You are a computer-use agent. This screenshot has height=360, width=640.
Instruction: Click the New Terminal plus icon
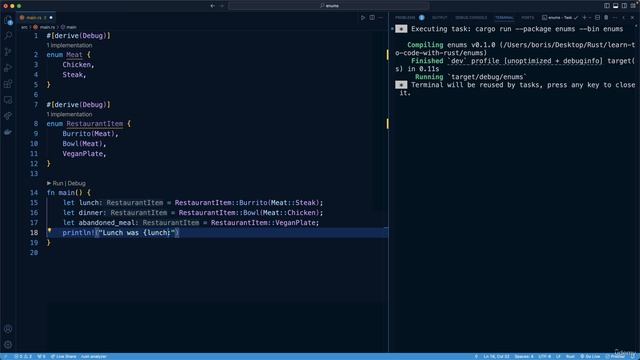point(584,18)
